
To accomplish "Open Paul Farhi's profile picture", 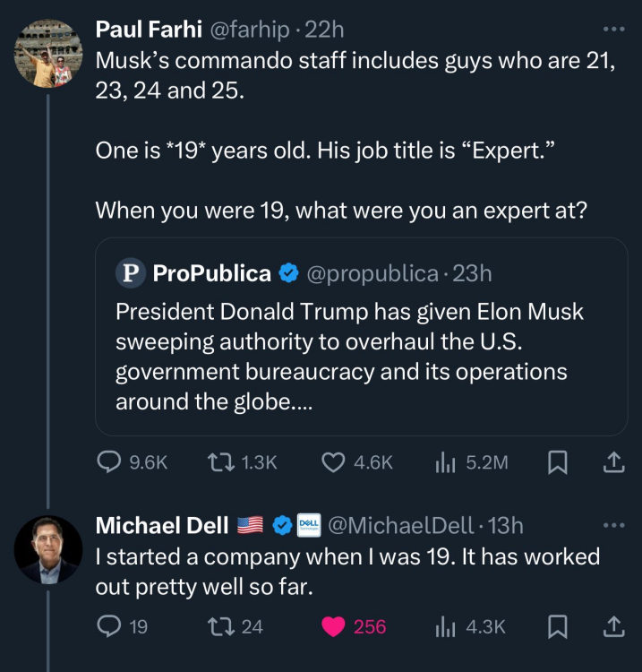I will coord(48,54).
